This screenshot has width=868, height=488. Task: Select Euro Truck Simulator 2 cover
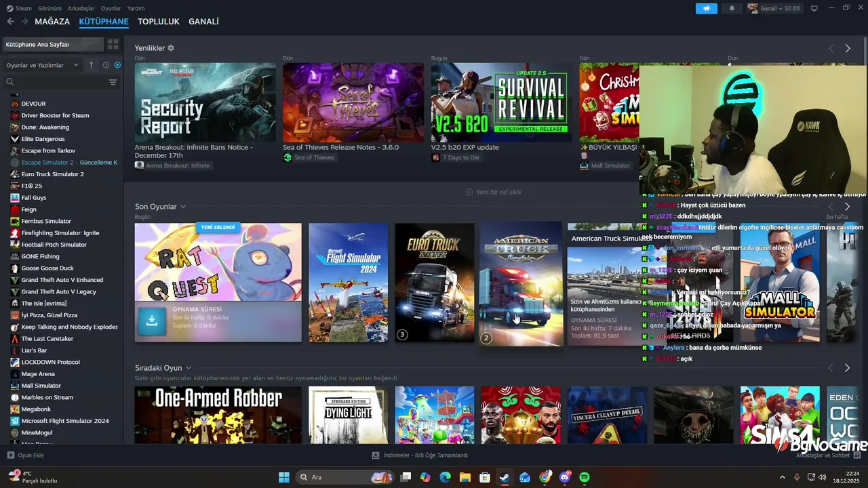pyautogui.click(x=435, y=283)
